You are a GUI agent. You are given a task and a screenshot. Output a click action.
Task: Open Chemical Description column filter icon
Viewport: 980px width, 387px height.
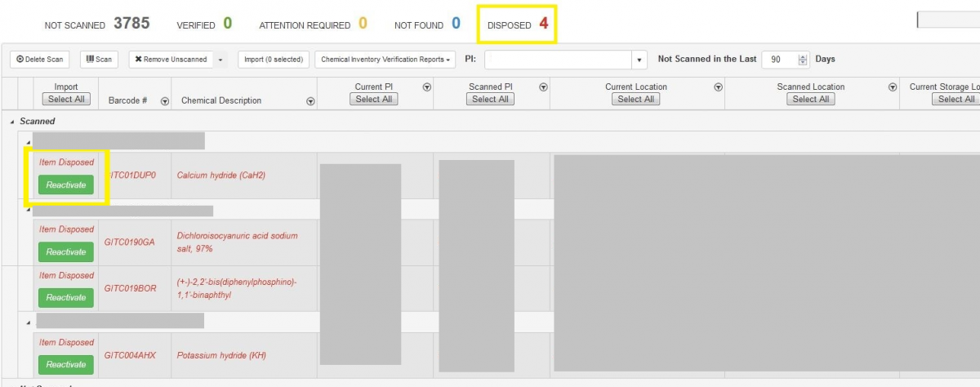310,101
